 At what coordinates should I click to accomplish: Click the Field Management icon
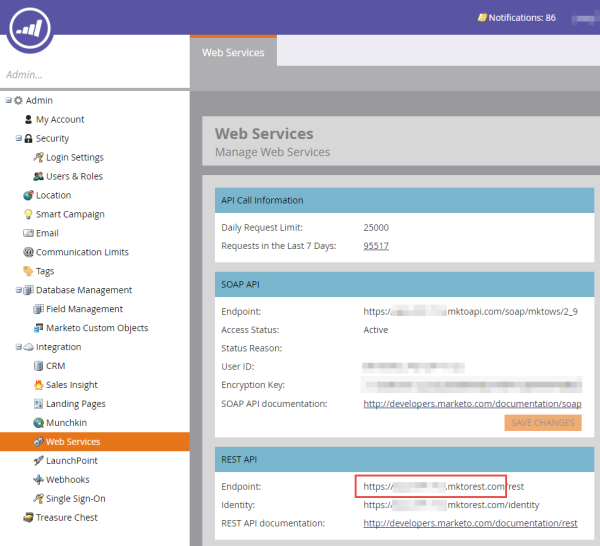38,309
